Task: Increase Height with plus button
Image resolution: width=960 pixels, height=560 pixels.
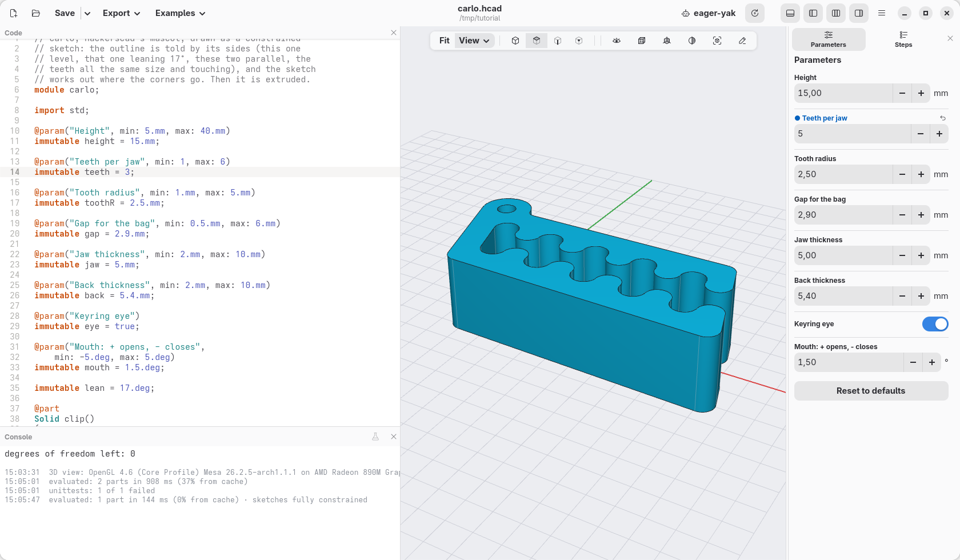Action: click(x=921, y=93)
